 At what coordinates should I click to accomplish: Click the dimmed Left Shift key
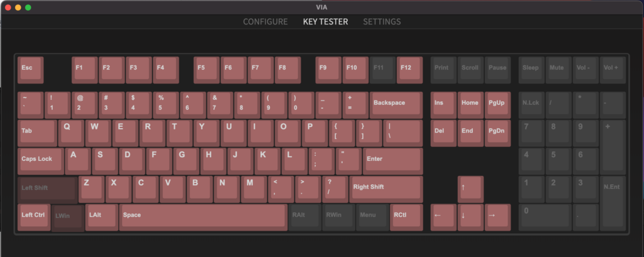48,189
